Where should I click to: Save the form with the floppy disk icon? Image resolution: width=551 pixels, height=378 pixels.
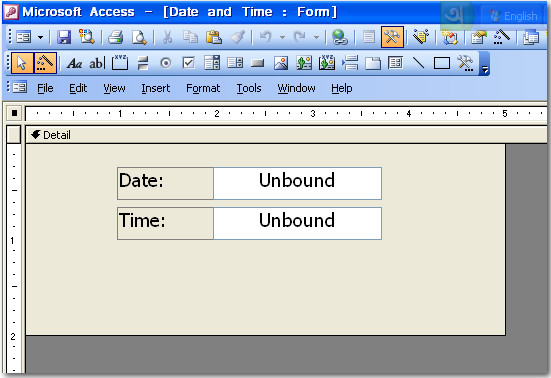tap(64, 37)
